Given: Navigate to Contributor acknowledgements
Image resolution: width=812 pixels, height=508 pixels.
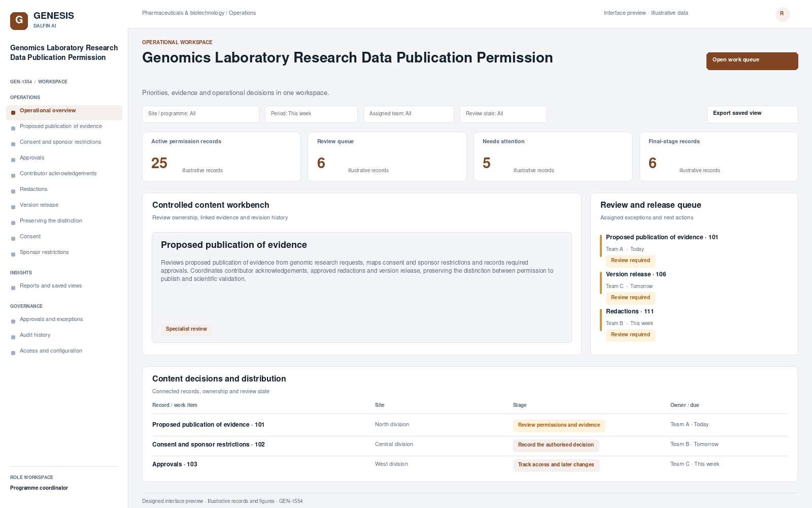Looking at the screenshot, I should pos(58,174).
